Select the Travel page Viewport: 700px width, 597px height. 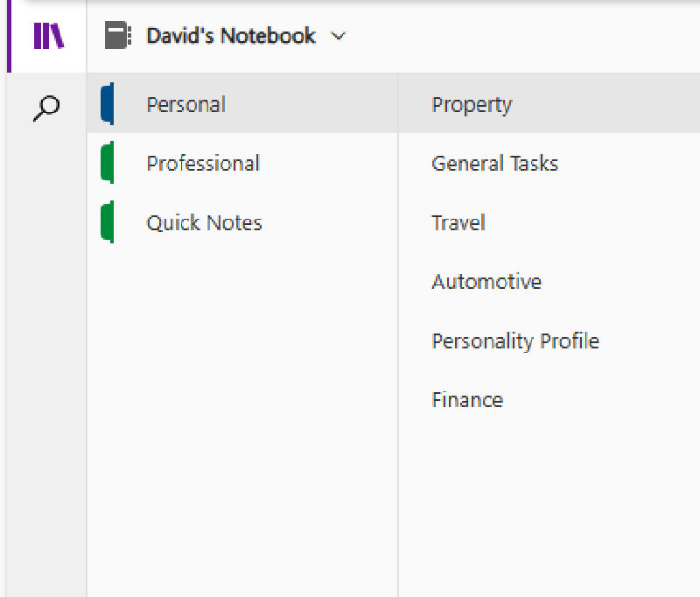click(458, 222)
